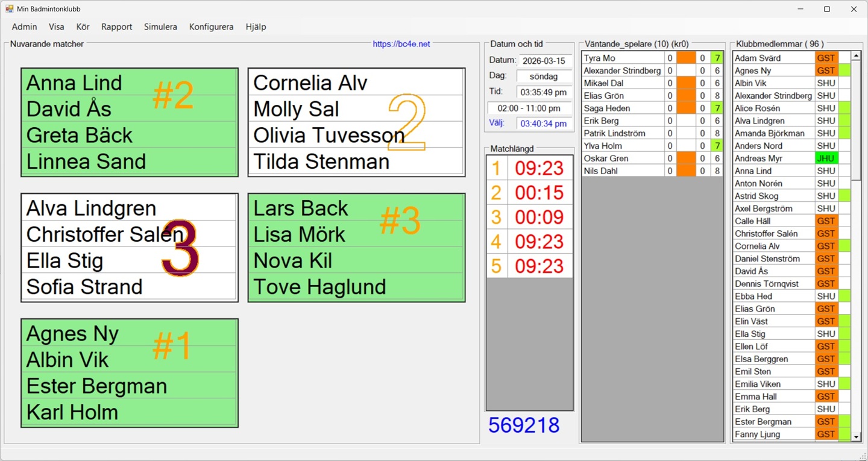Select Molly Sal in current matches
This screenshot has width=868, height=461.
point(356,109)
